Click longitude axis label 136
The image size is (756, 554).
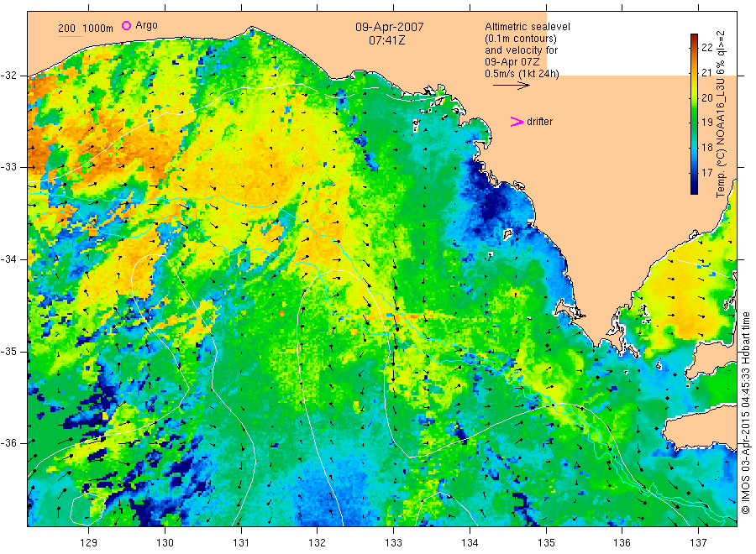pos(622,542)
